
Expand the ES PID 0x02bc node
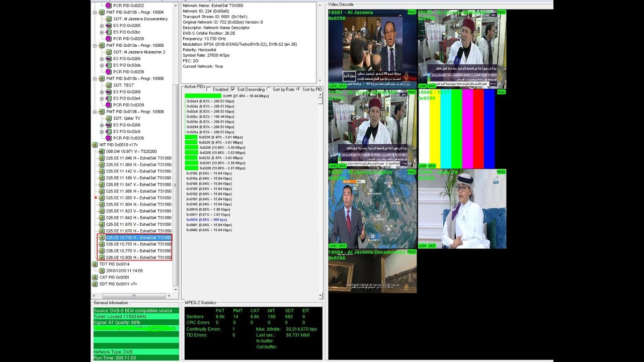click(x=102, y=32)
